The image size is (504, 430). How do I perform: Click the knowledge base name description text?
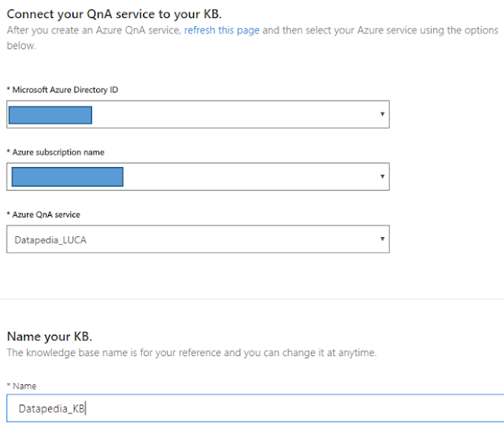[x=191, y=353]
